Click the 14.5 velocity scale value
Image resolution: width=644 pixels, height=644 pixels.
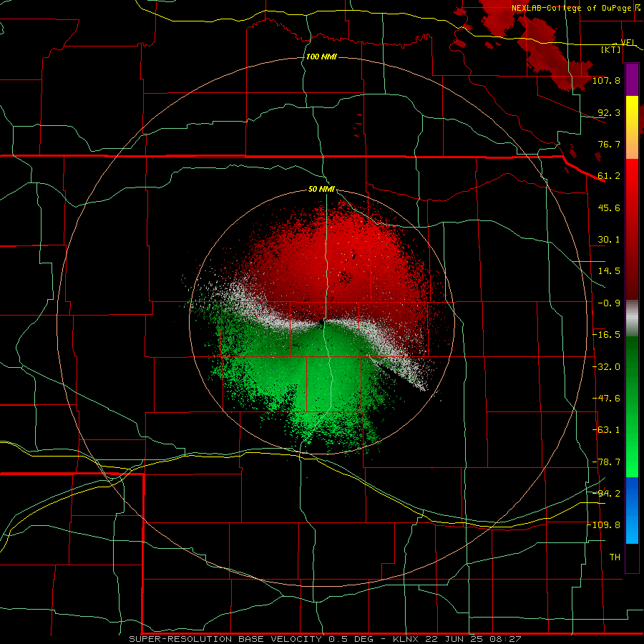pos(609,271)
